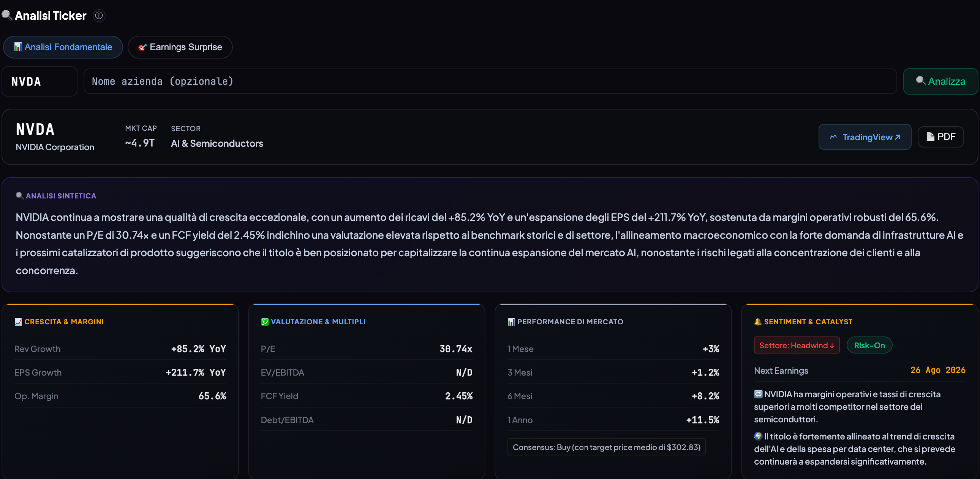Open the TradingView link
Screen dimensions: 980x479
click(865, 137)
